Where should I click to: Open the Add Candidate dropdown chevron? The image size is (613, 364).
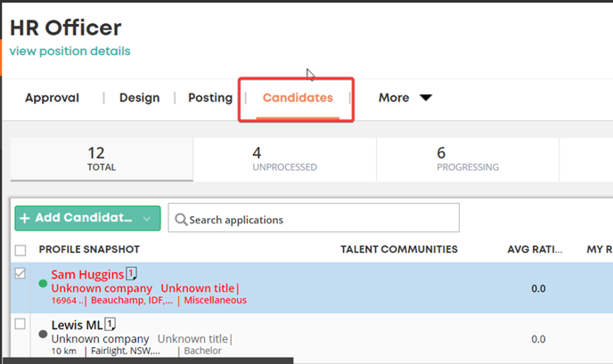pyautogui.click(x=147, y=219)
